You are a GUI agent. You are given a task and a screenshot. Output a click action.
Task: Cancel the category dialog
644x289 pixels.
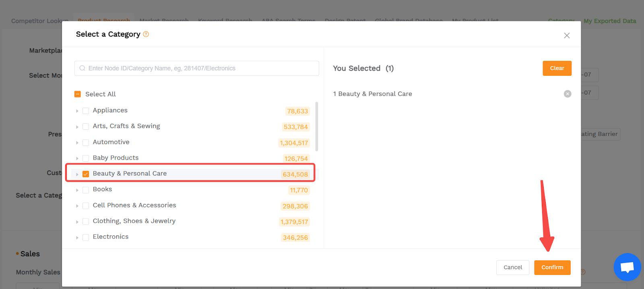[513, 268]
